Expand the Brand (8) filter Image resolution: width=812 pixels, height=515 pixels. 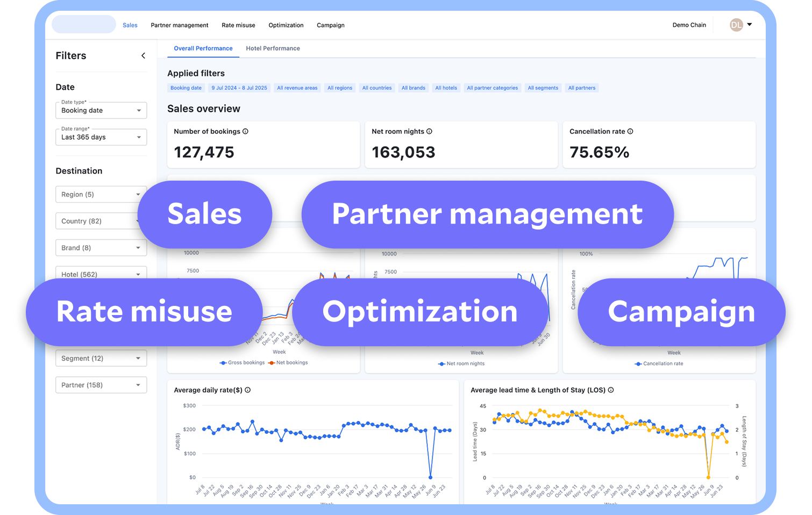tap(101, 248)
